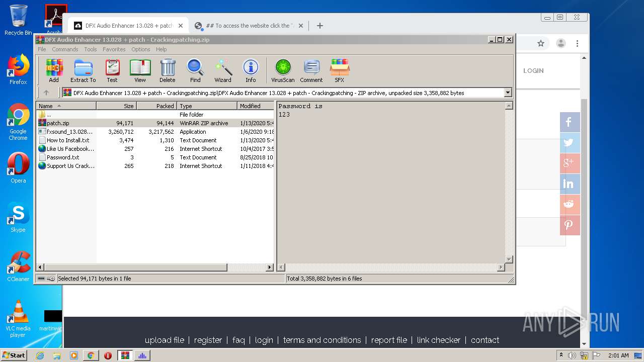This screenshot has width=644, height=362.
Task: Click the 'faq' footer link
Action: point(238,340)
